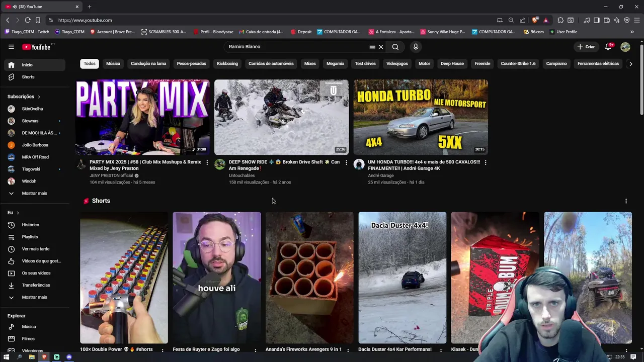This screenshot has height=362, width=644.
Task: Open Ver mais tarde list
Action: [35, 249]
